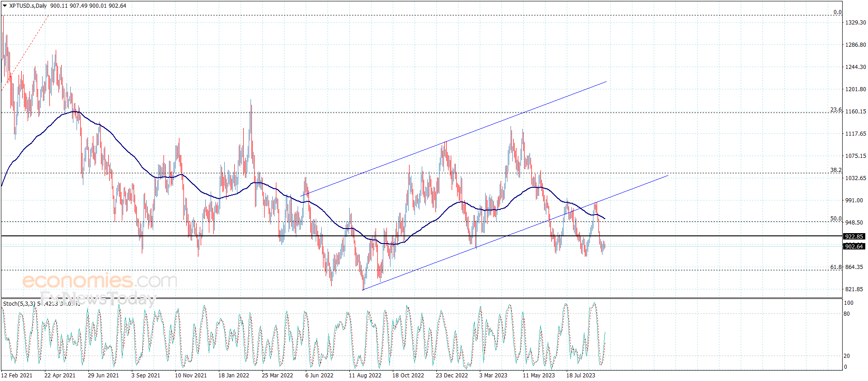Click the 18 Oct 2022 date label
The height and width of the screenshot is (381, 868).
pyautogui.click(x=408, y=375)
